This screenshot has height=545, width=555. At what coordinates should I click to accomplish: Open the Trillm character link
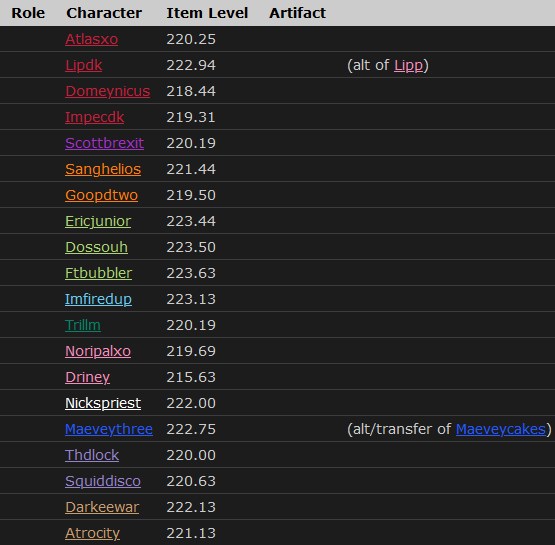point(83,325)
